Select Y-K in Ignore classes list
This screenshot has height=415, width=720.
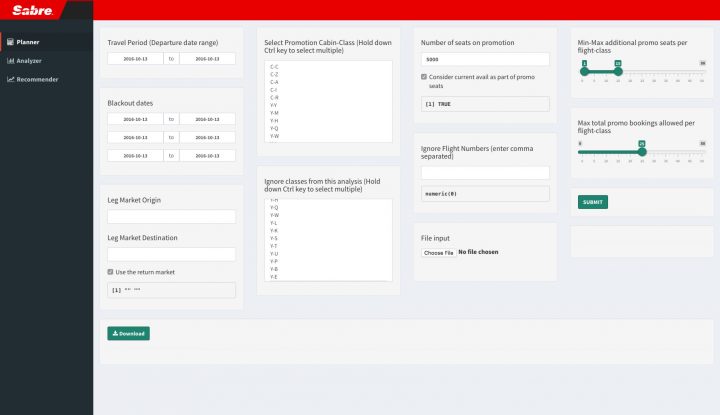point(274,230)
